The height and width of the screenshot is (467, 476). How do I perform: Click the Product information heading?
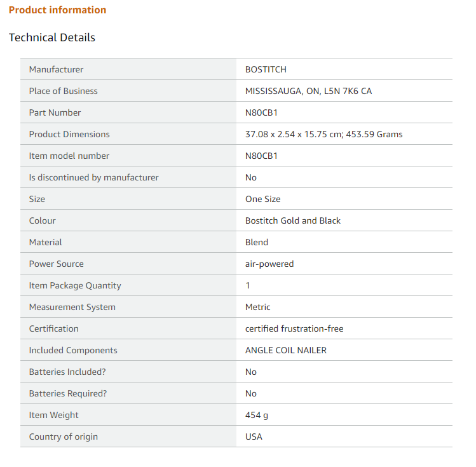pyautogui.click(x=57, y=10)
